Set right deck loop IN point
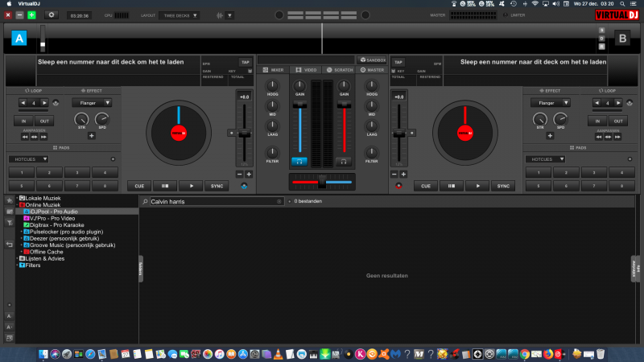This screenshot has width=644, height=362. 597,121
